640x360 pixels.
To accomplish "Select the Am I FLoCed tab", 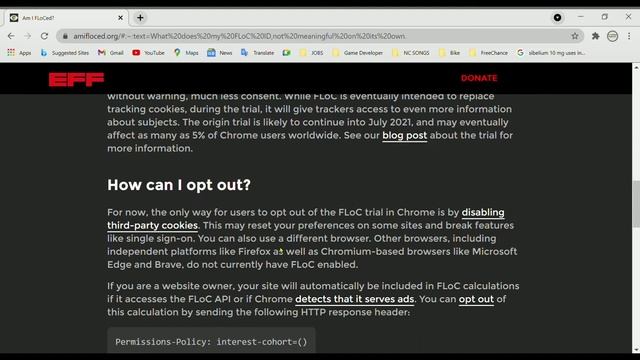I will coord(67,18).
